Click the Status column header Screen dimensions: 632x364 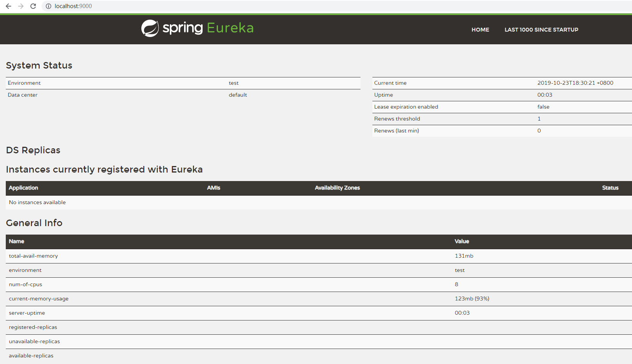610,188
